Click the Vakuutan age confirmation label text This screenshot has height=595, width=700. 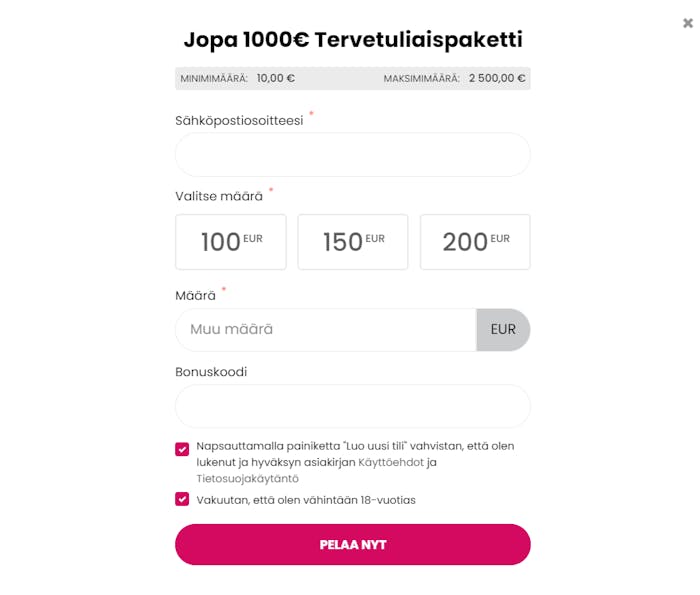[x=306, y=500]
